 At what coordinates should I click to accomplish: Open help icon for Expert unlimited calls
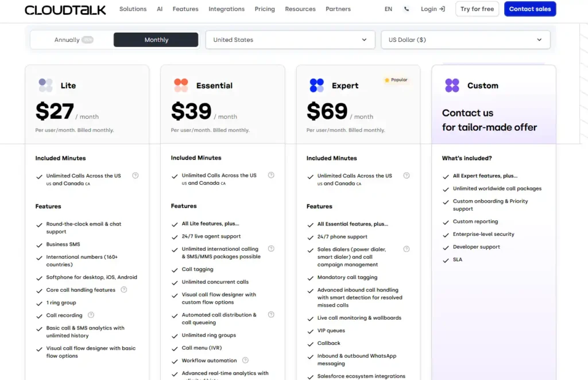click(407, 176)
